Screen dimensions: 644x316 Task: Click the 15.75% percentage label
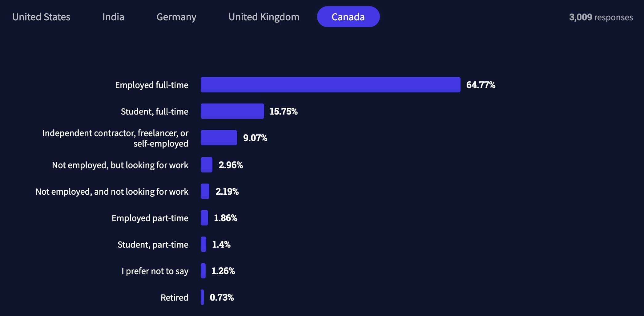pyautogui.click(x=284, y=111)
